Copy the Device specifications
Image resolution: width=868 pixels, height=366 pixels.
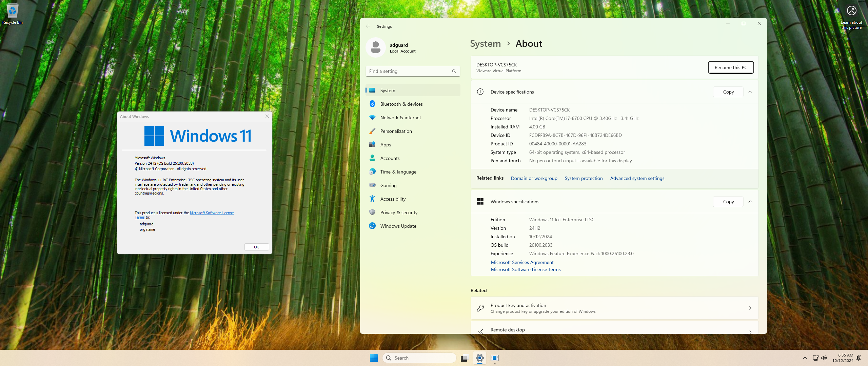tap(728, 92)
